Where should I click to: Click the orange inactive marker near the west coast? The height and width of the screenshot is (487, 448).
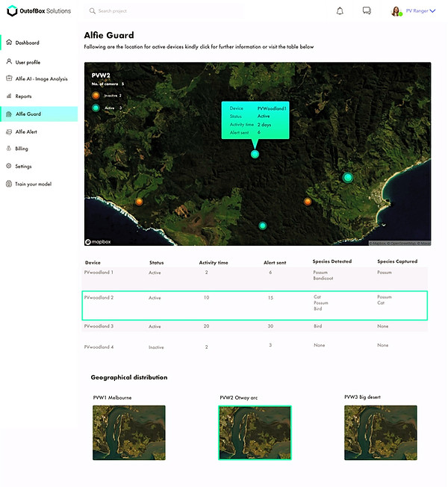pos(139,202)
